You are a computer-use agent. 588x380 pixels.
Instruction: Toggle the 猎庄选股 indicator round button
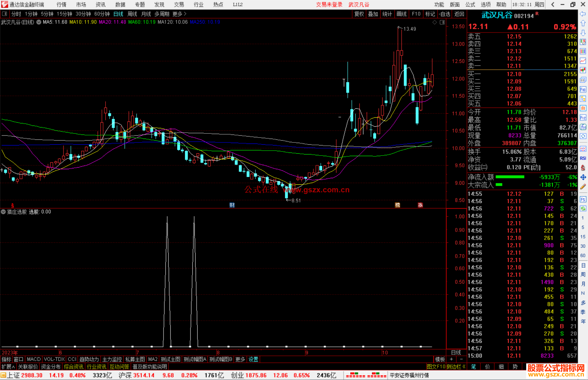(3, 212)
